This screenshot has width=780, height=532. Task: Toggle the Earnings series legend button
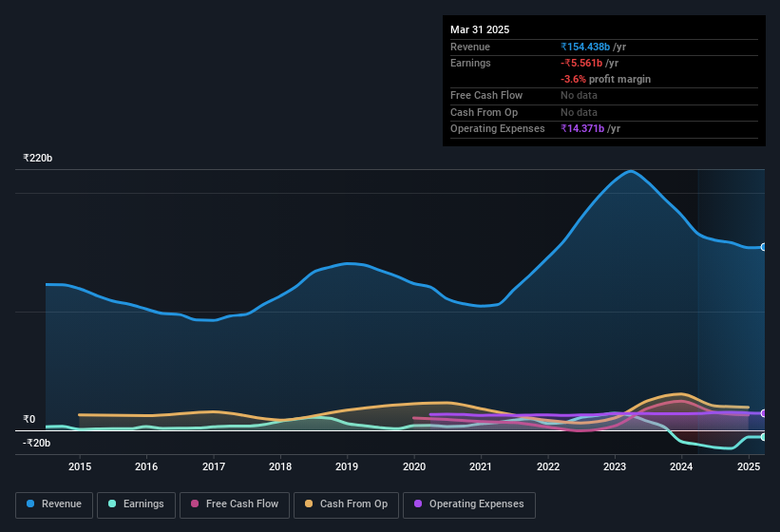click(x=136, y=504)
